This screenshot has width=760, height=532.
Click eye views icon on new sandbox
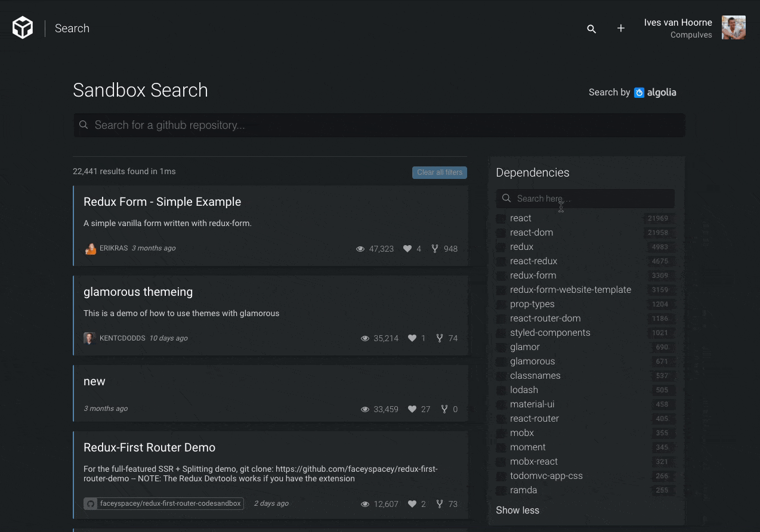click(x=365, y=409)
